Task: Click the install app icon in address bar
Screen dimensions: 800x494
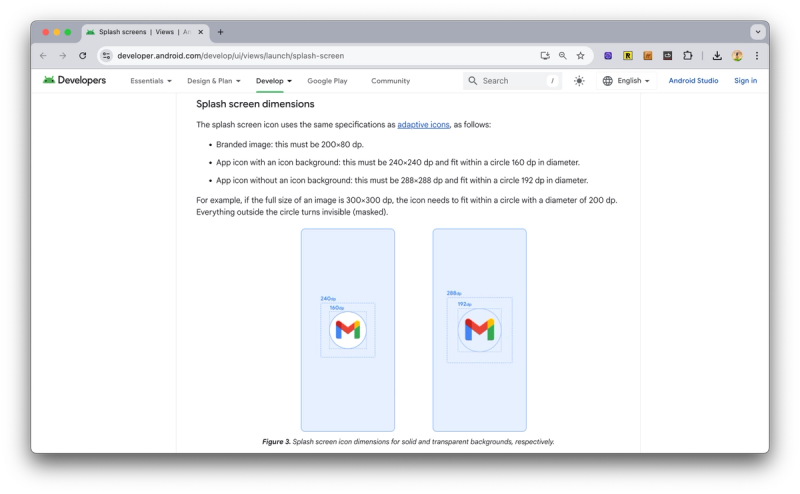Action: [545, 56]
